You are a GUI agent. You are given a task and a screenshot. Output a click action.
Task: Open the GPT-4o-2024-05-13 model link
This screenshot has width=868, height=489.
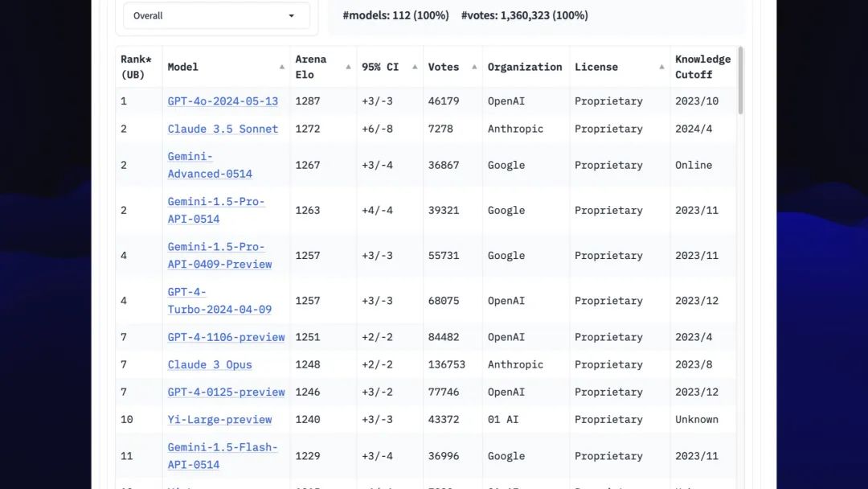(223, 101)
